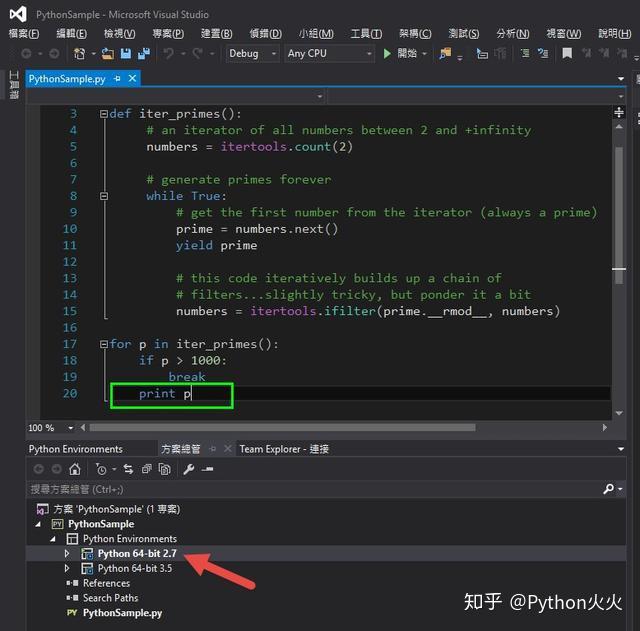Click the Save All icon
Image resolution: width=640 pixels, height=631 pixels.
(144, 53)
